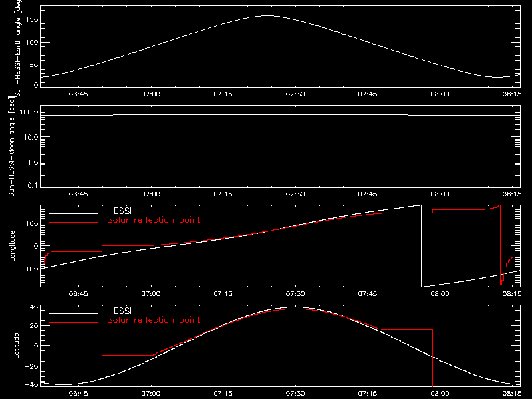The height and width of the screenshot is (399, 532).
Task: Click the -20 tick label on Latitude plot
Action: click(x=31, y=366)
